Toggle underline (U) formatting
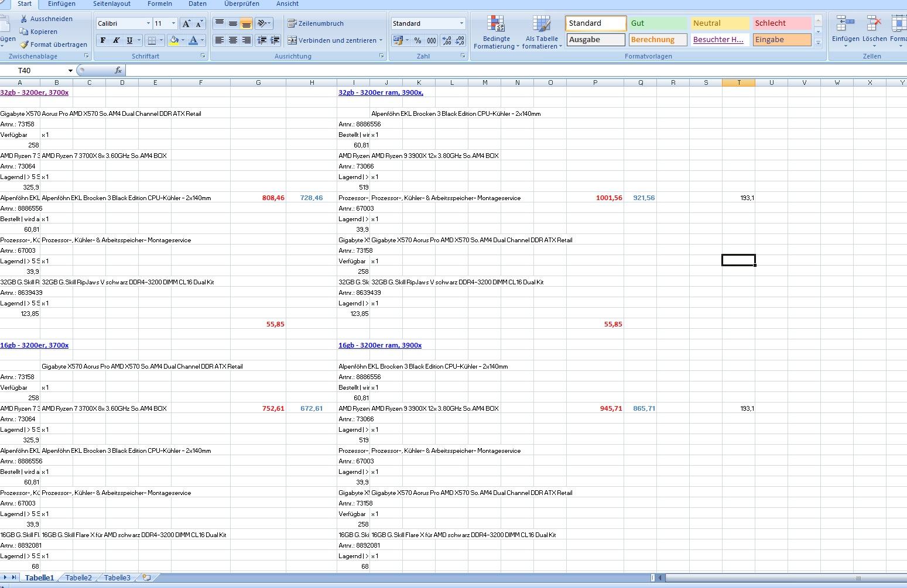Image resolution: width=907 pixels, height=588 pixels. point(129,40)
